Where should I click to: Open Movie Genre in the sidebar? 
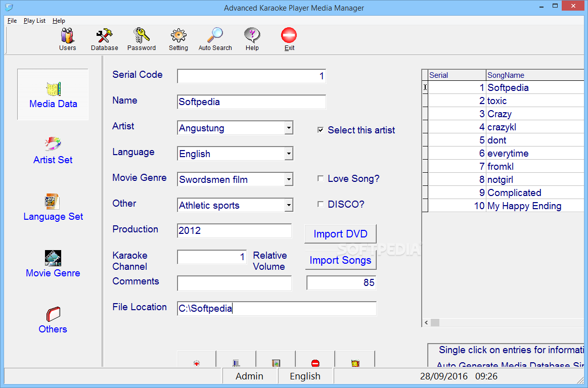(x=53, y=264)
